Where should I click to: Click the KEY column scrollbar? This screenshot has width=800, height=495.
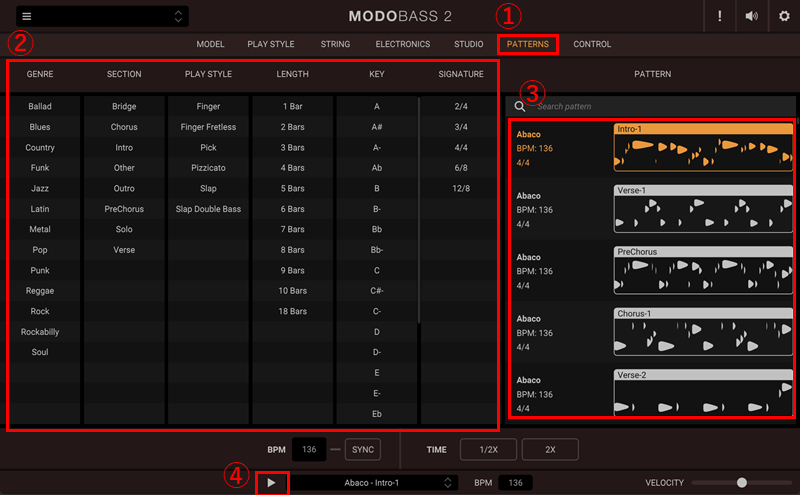[419, 210]
